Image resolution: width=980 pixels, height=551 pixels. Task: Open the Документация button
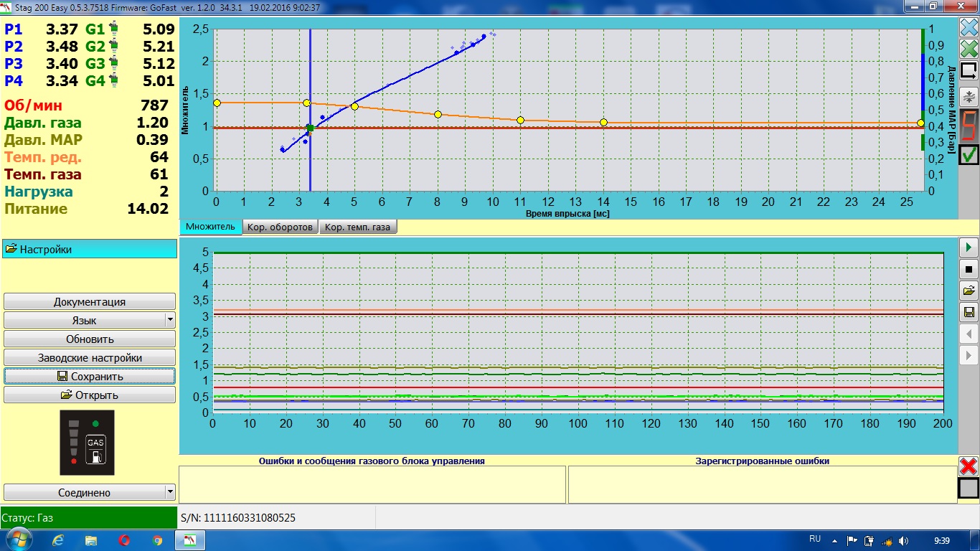(90, 302)
